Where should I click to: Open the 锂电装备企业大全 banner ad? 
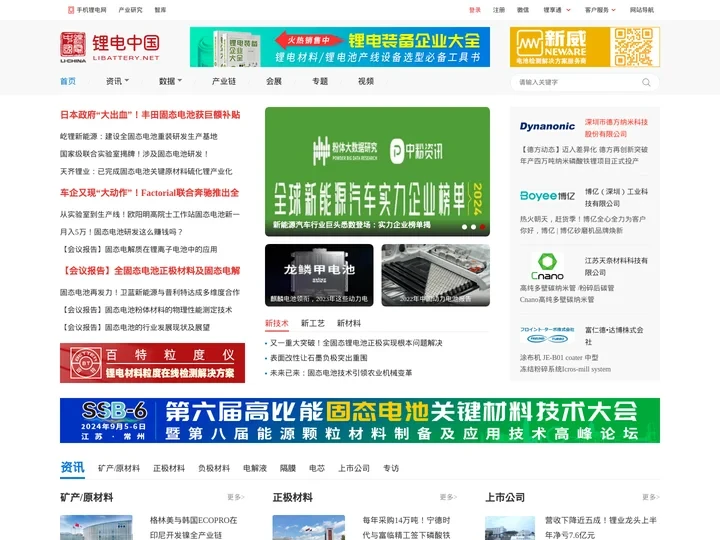[x=340, y=47]
